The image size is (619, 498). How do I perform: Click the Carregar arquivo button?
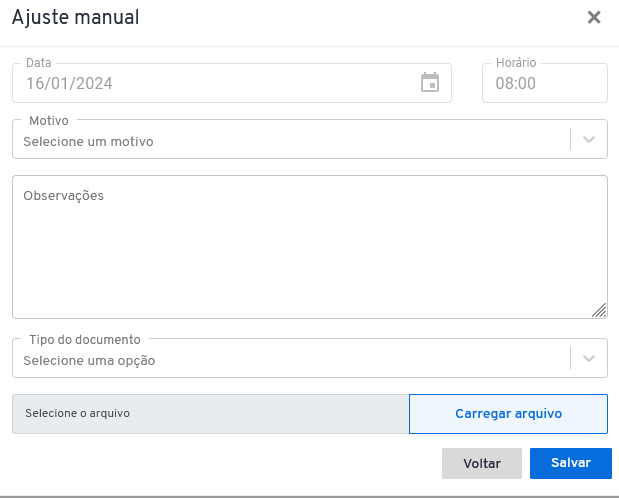pos(508,413)
